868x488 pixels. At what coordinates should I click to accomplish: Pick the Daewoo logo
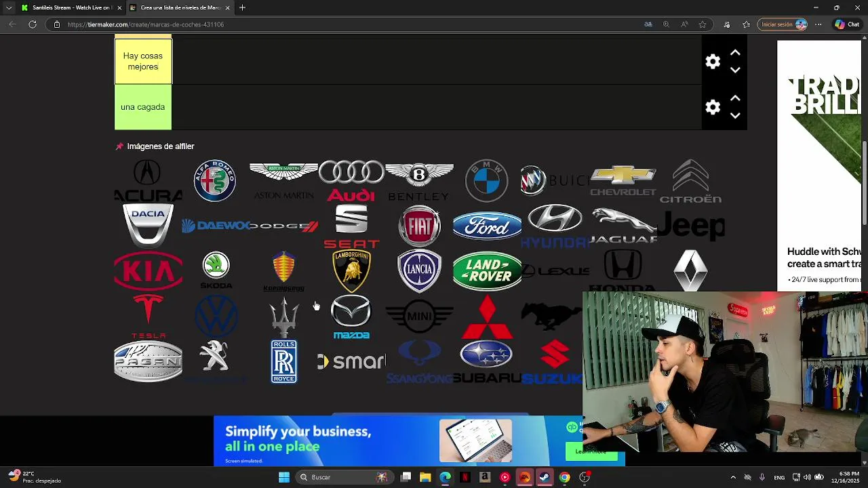tap(216, 226)
